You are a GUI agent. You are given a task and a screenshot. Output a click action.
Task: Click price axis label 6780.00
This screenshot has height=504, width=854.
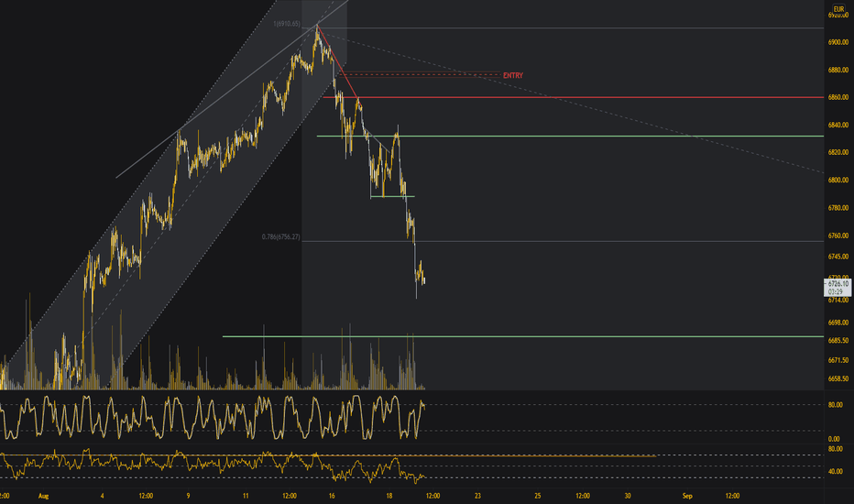tap(838, 208)
